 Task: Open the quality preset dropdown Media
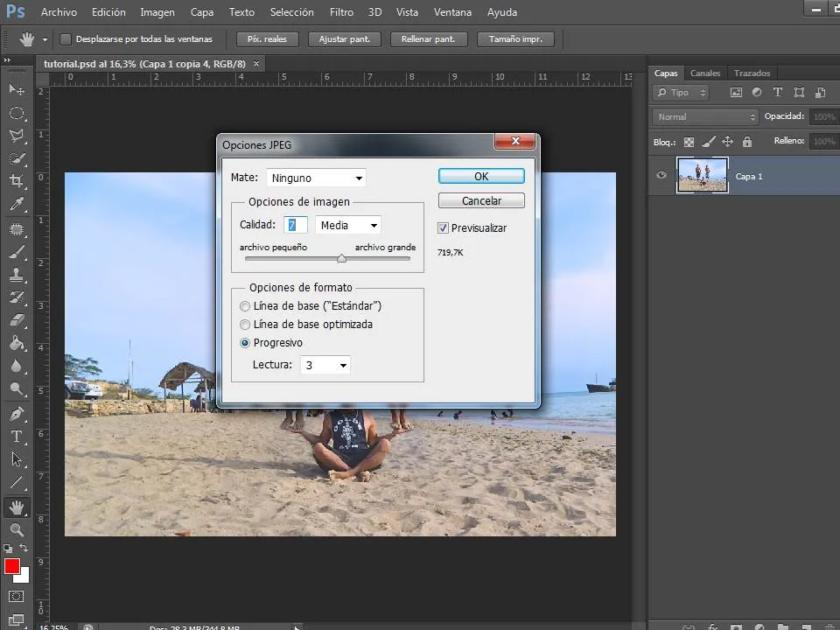click(x=347, y=225)
